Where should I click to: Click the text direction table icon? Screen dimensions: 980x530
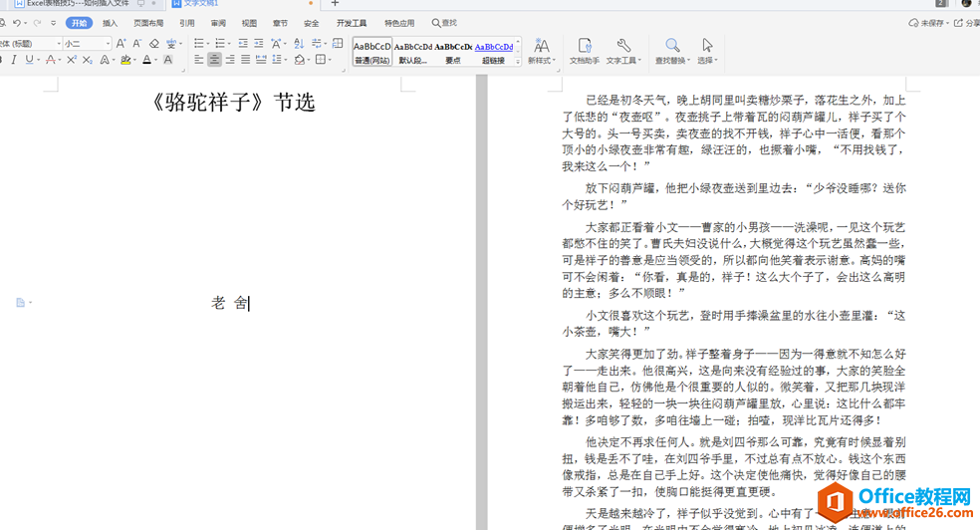[338, 43]
